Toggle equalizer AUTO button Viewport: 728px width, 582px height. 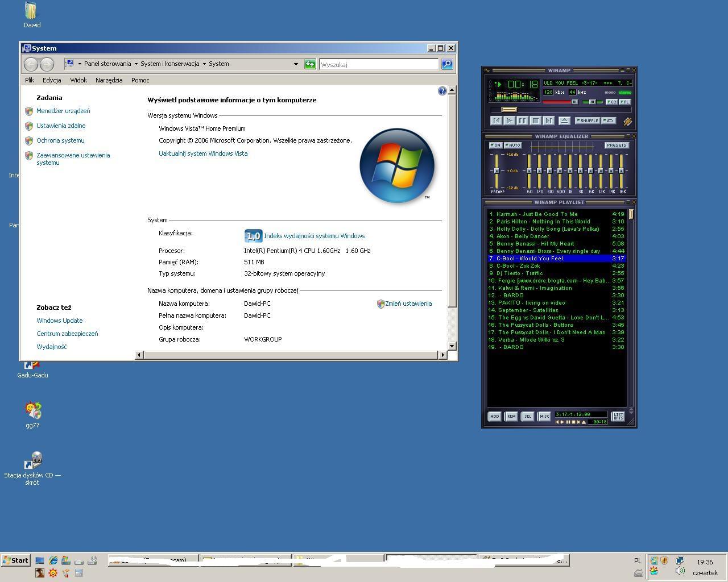click(x=513, y=145)
